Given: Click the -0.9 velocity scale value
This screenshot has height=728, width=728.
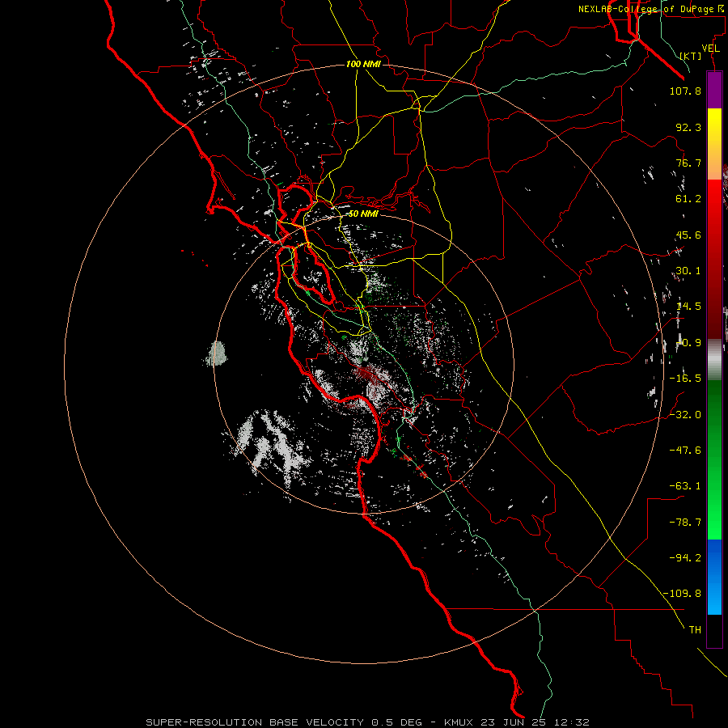Looking at the screenshot, I should (688, 343).
